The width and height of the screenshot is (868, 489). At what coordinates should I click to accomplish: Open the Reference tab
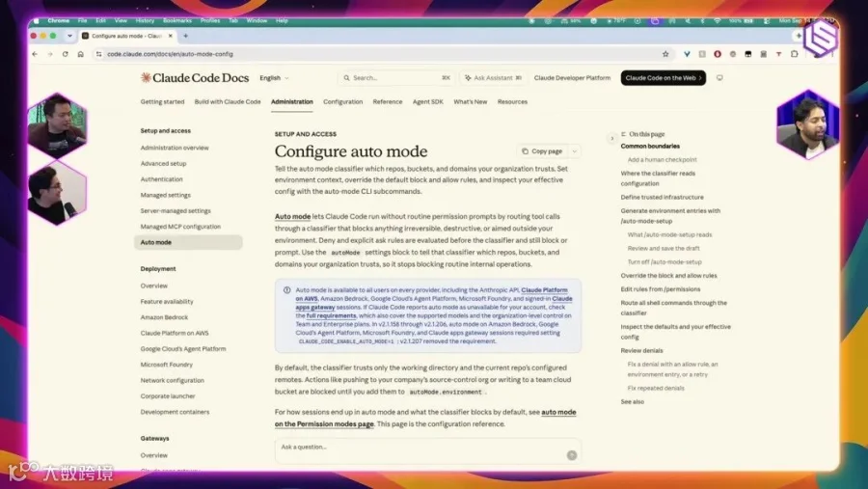388,102
